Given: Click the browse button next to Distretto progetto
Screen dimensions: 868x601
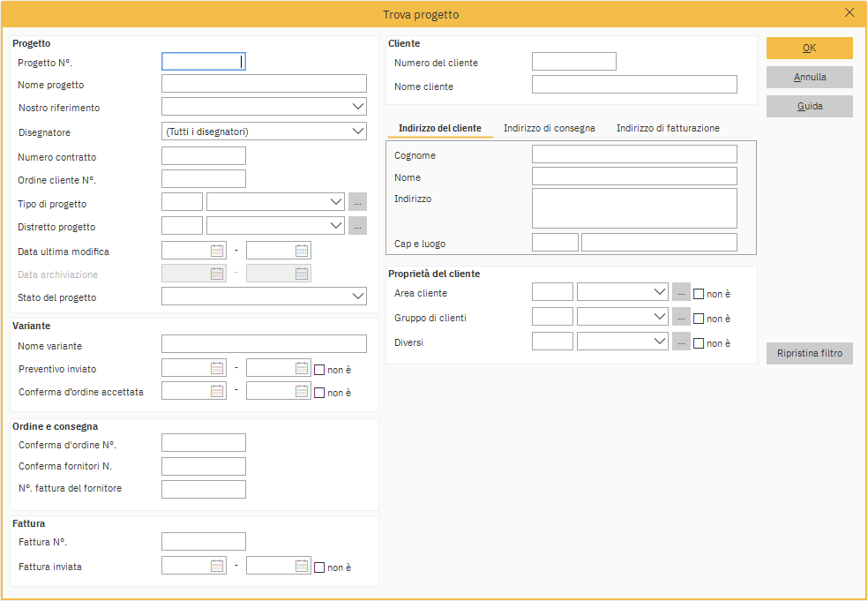Looking at the screenshot, I should pos(357,226).
